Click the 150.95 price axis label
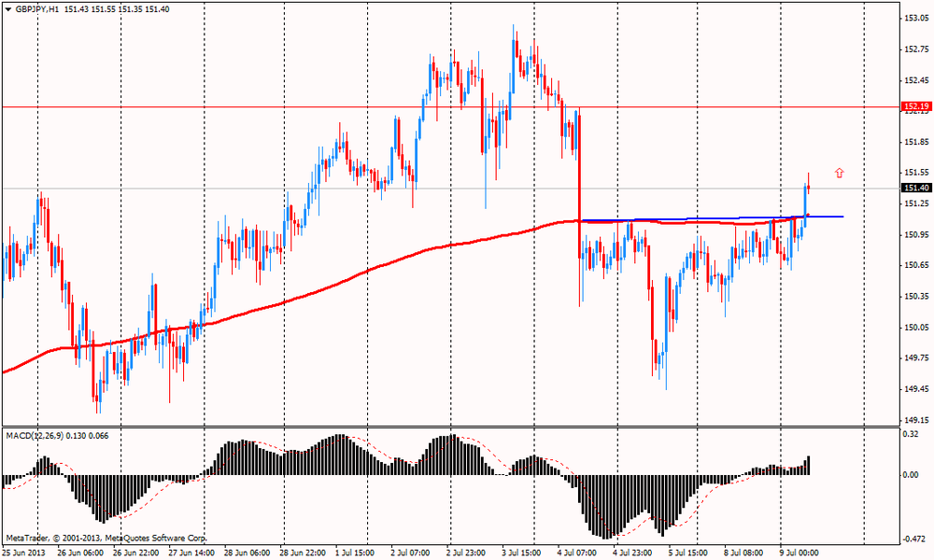 pyautogui.click(x=917, y=234)
